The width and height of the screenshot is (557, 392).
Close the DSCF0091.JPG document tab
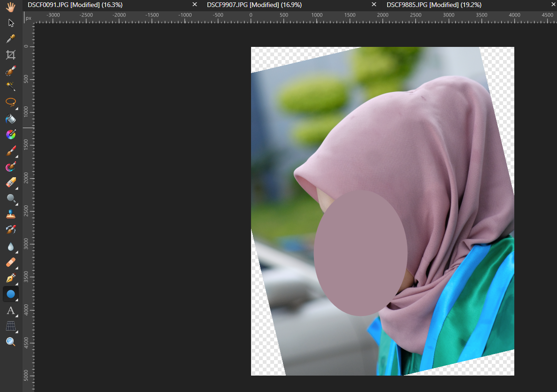coord(195,5)
